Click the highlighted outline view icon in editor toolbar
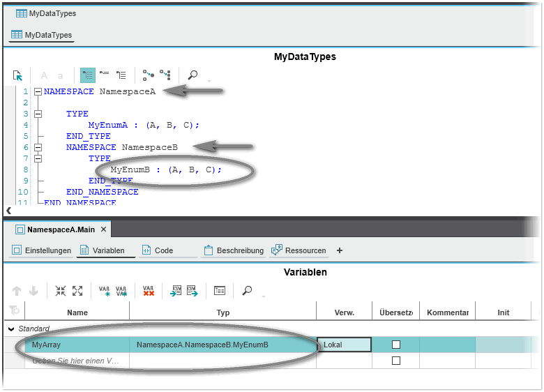The height and width of the screenshot is (392, 544). tap(88, 75)
